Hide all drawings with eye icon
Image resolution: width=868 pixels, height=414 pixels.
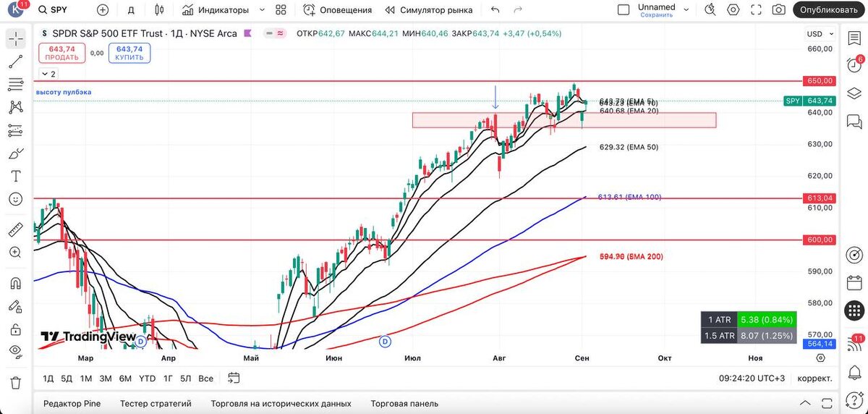pyautogui.click(x=15, y=352)
